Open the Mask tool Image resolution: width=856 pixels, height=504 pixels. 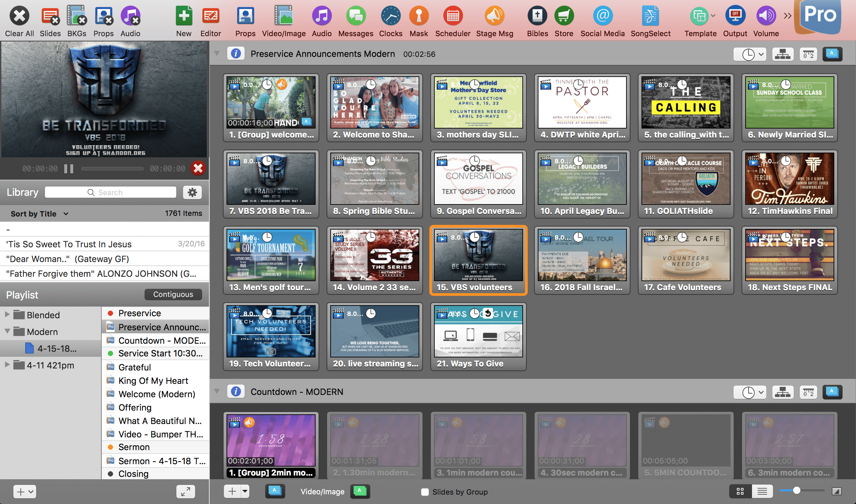419,16
